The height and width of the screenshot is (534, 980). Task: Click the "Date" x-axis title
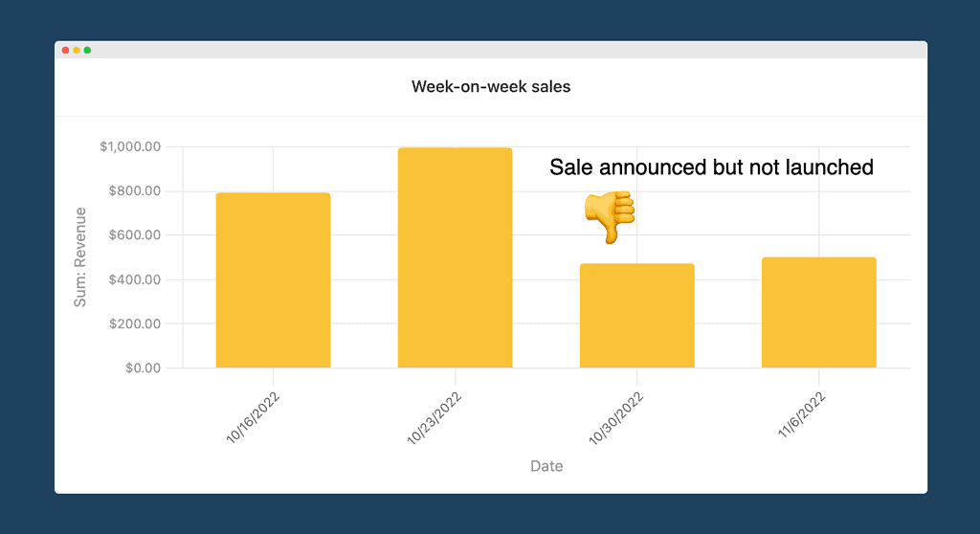[x=546, y=466]
